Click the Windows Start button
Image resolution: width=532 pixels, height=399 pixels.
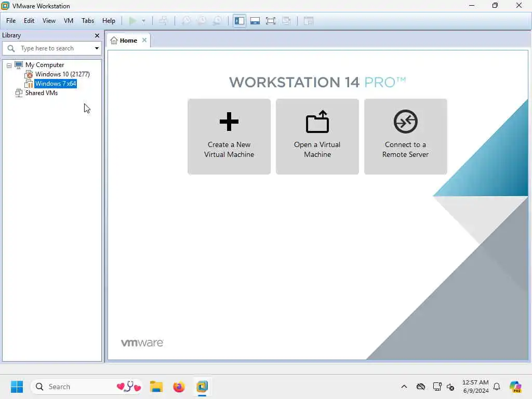point(17,387)
